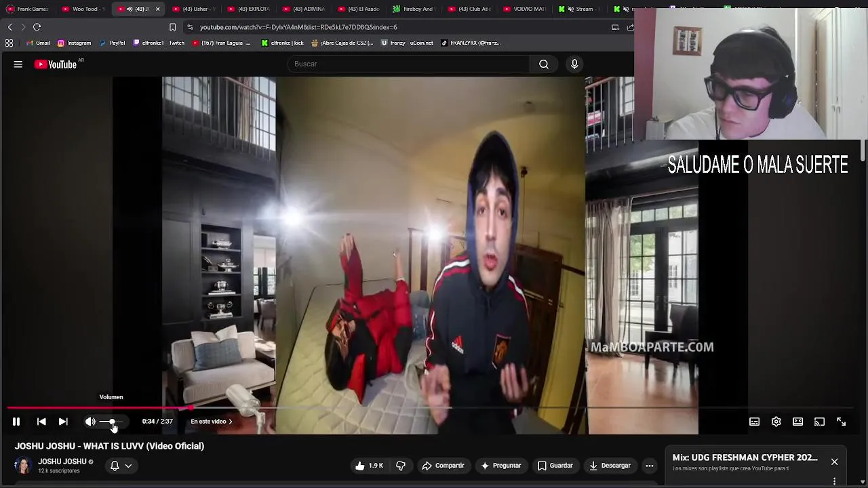Viewport: 868px width, 488px height.
Task: Switch to the Kick 'Stream' tab
Action: tap(581, 9)
